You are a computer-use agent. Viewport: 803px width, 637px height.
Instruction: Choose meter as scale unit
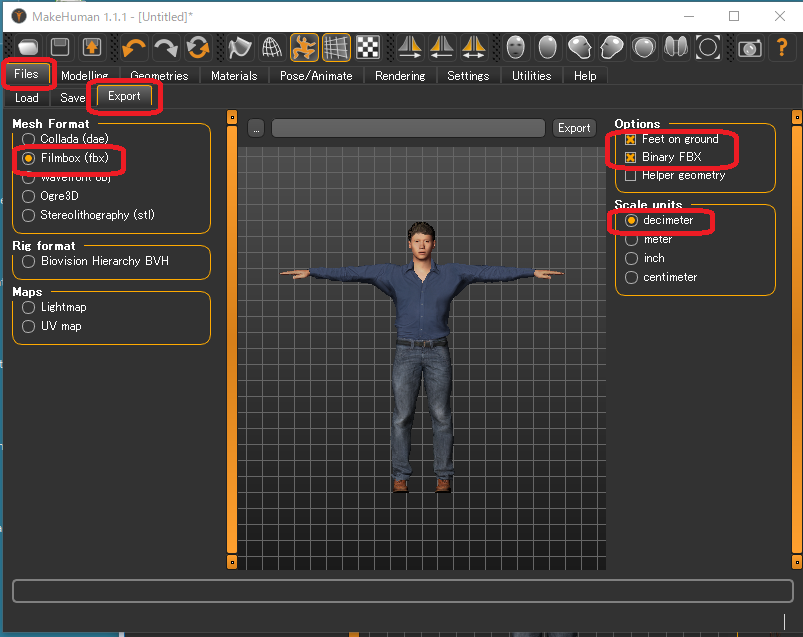tap(631, 240)
